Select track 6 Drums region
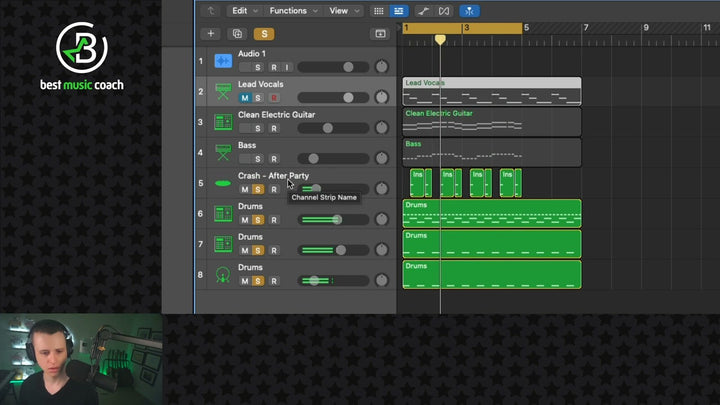This screenshot has height=405, width=720. [x=492, y=214]
